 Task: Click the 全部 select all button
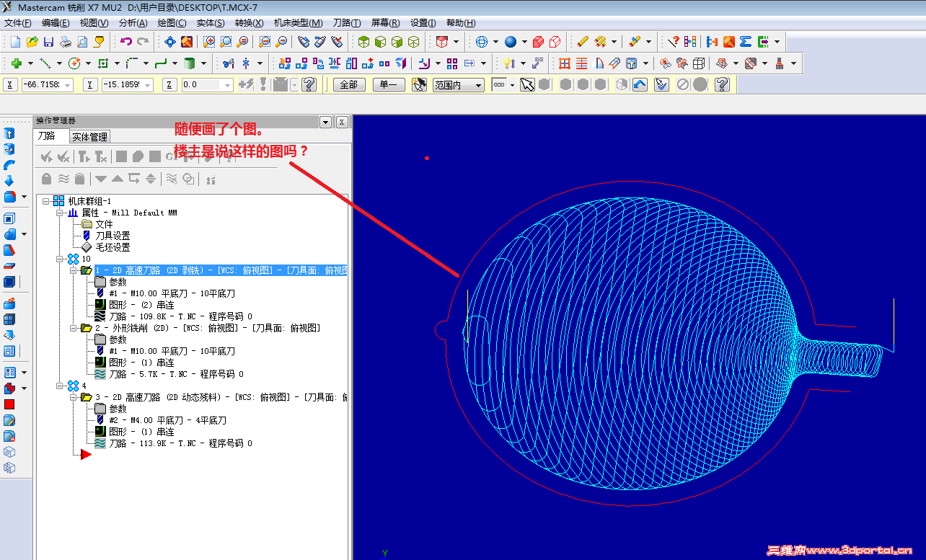tap(348, 85)
